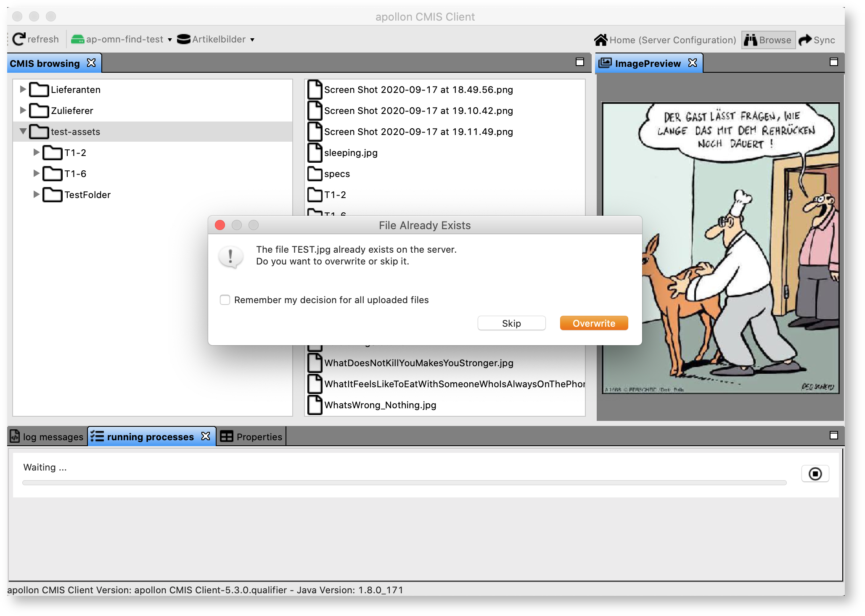Switch to the running processes tab

coord(151,436)
